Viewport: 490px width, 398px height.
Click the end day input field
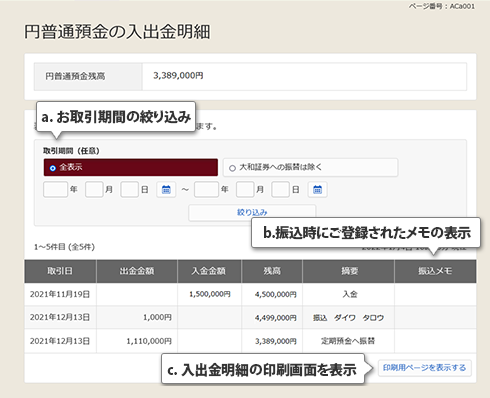point(280,190)
